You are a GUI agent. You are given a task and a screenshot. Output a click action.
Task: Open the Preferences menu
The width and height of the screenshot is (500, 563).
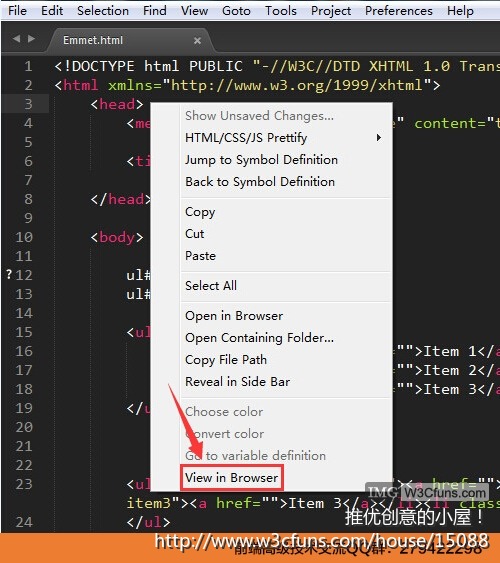pyautogui.click(x=399, y=11)
